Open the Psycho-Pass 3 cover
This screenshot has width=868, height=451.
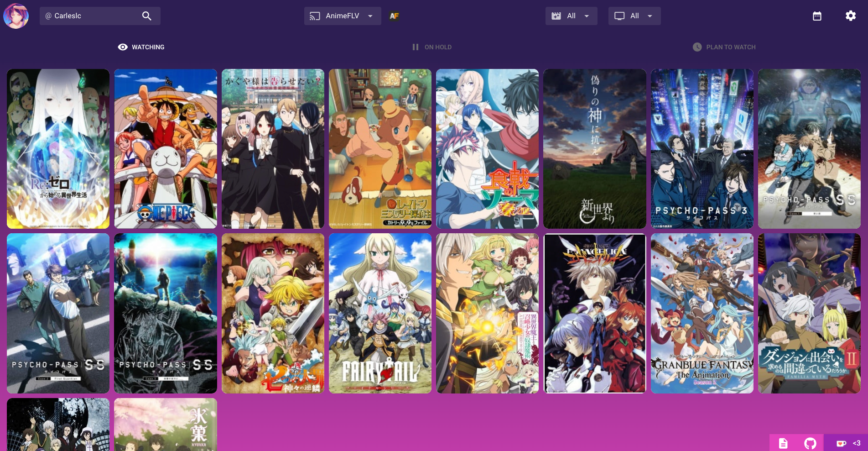[702, 149]
